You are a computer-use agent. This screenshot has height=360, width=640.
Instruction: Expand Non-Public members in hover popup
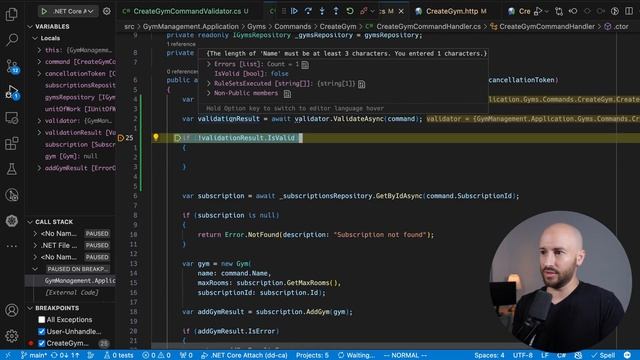(x=209, y=93)
